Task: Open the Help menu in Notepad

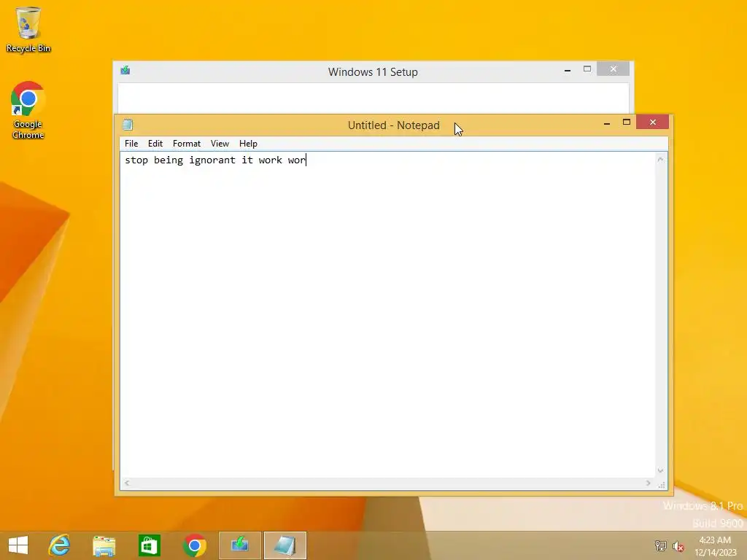Action: [248, 144]
